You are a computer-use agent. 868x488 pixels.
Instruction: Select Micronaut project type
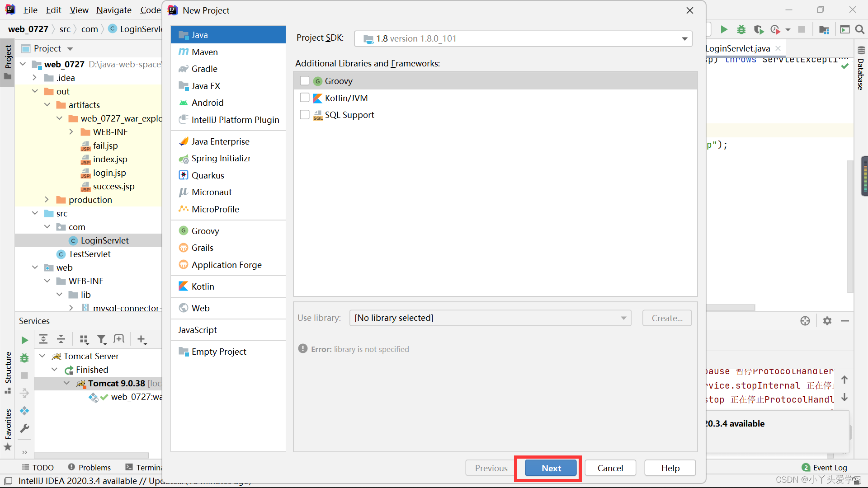tap(228, 192)
